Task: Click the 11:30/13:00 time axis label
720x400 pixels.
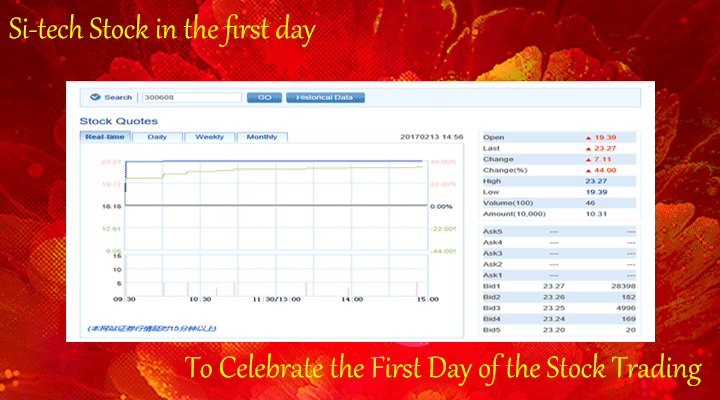Action: tap(276, 299)
